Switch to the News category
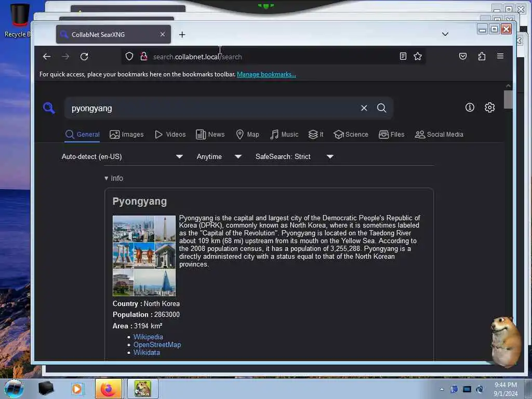This screenshot has height=399, width=532. pos(210,135)
